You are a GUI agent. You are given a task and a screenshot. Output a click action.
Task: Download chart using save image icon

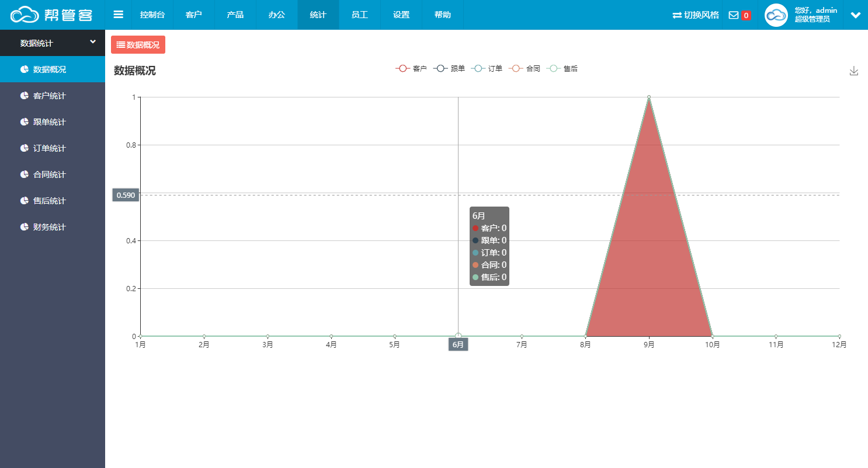854,71
